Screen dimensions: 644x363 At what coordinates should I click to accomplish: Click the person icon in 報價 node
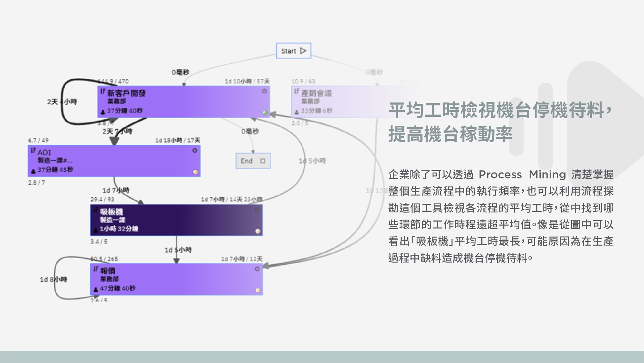point(96,289)
